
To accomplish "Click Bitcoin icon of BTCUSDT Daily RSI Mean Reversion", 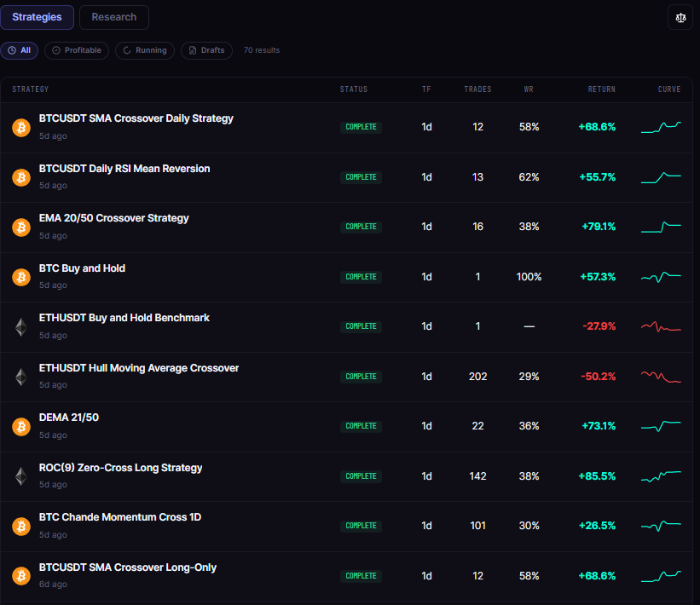I will 21,177.
